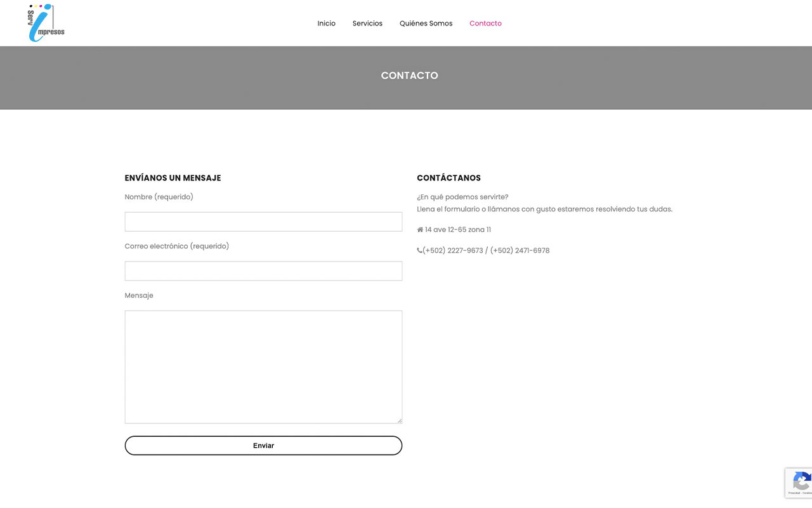Click the home address icon
Viewport: 812px width, 508px height.
(420, 230)
